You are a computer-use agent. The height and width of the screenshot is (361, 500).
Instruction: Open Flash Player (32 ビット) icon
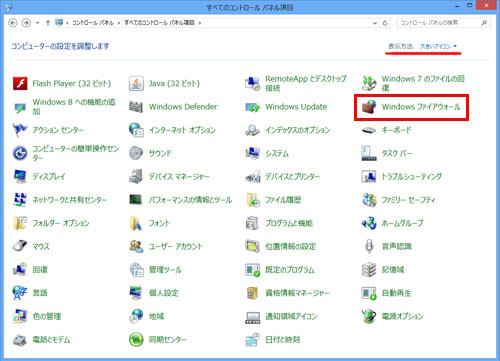(x=20, y=83)
